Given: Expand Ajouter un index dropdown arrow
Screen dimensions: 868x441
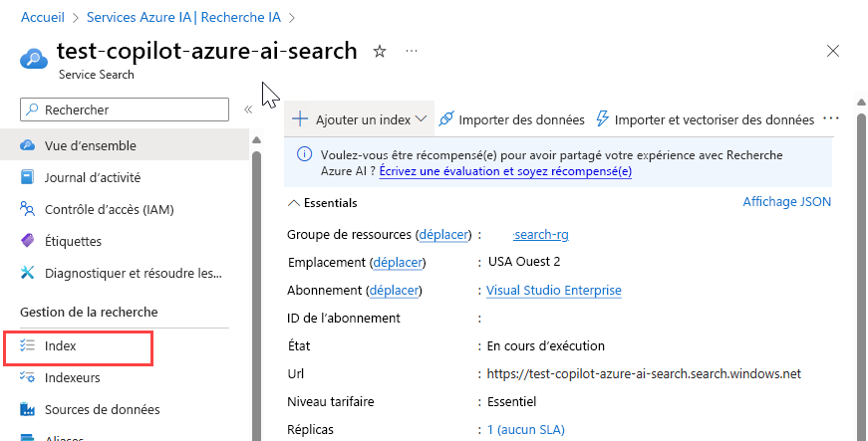Looking at the screenshot, I should pos(421,118).
